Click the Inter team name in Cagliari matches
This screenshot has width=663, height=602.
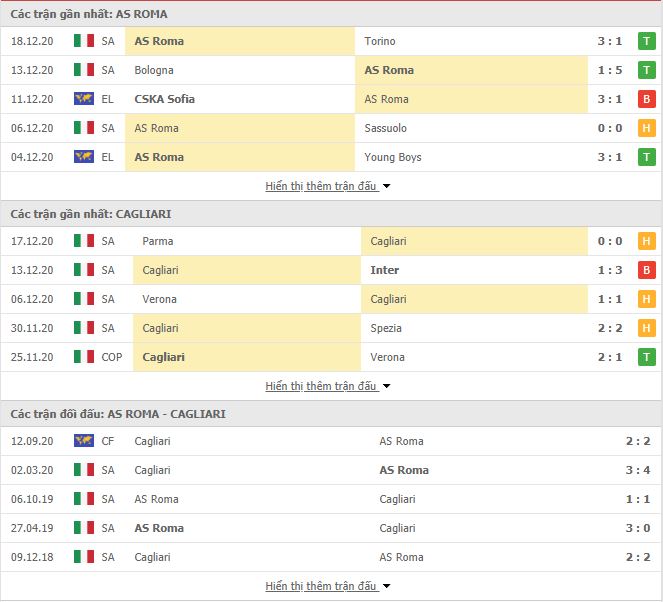click(x=384, y=270)
